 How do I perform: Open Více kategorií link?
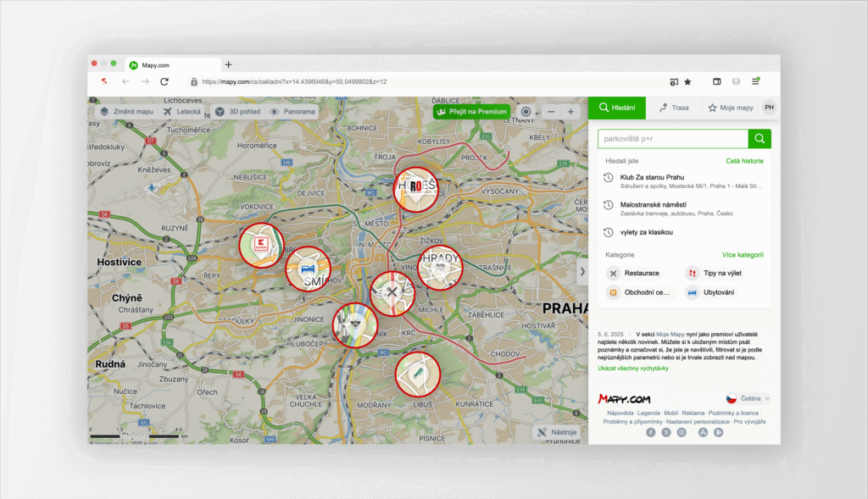click(743, 255)
